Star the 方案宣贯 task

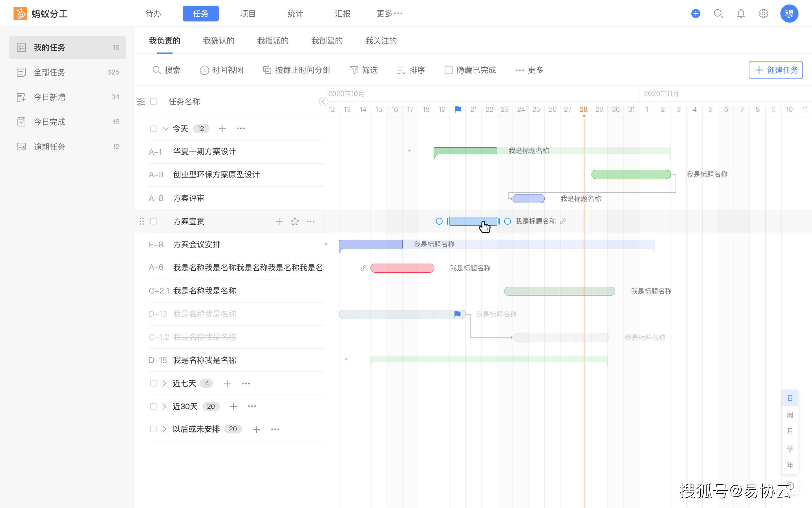[295, 221]
